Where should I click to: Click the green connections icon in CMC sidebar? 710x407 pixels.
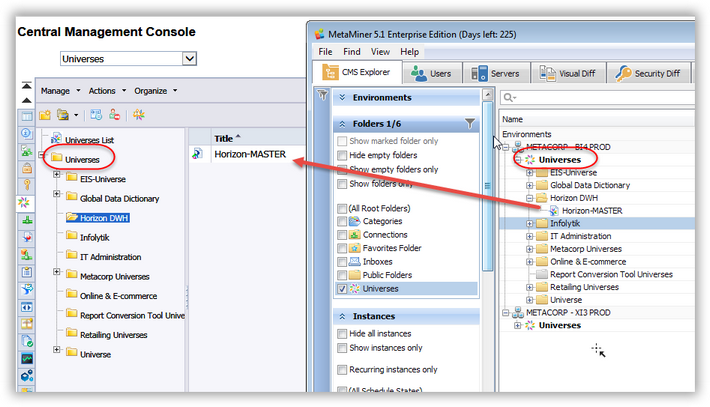(27, 220)
